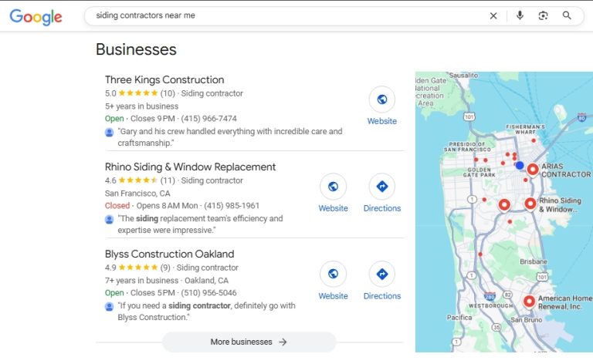Click Website label for Blyss Construction

point(334,296)
